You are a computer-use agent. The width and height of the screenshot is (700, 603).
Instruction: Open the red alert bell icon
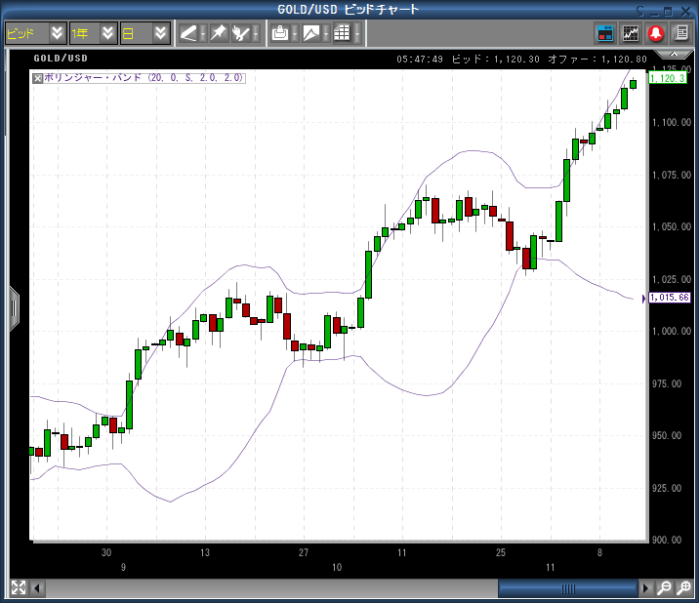(x=655, y=33)
